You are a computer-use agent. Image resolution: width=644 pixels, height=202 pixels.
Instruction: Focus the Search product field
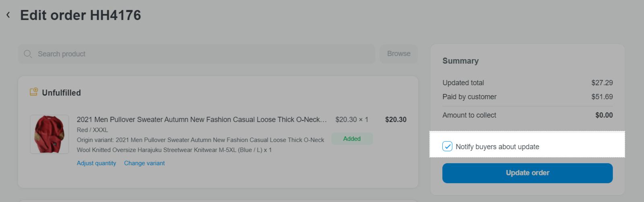[196, 54]
